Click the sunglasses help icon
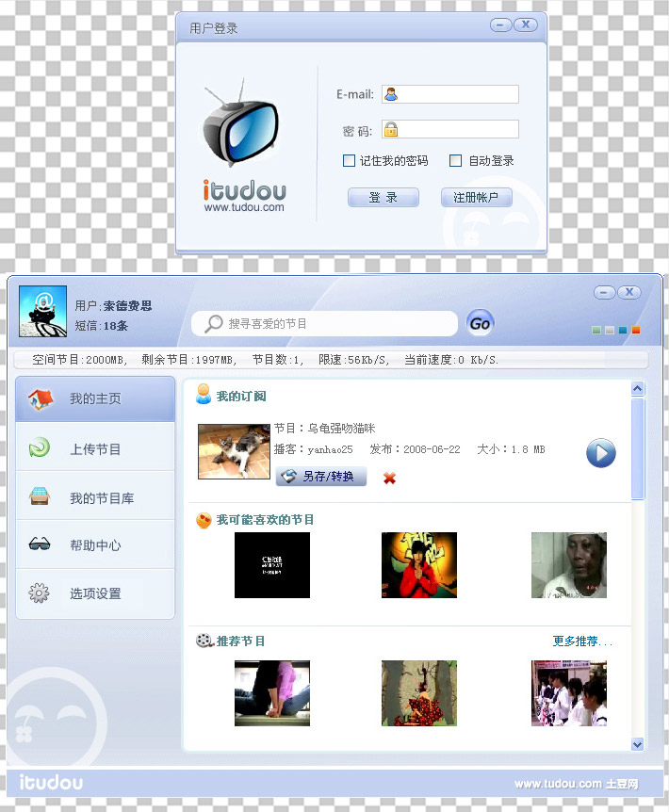The height and width of the screenshot is (812, 669). coord(40,544)
